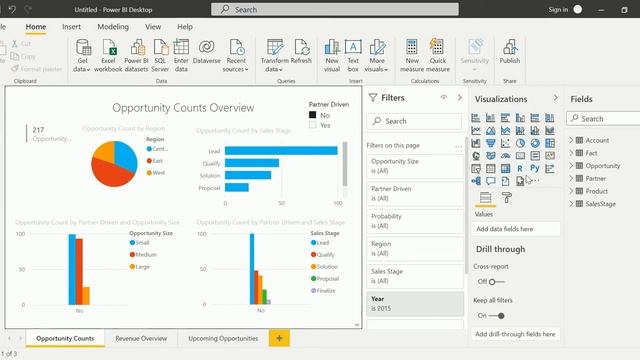Screen dimensions: 640x360
Task: Open the Upcoming Opportunities page tab
Action: pyautogui.click(x=223, y=338)
